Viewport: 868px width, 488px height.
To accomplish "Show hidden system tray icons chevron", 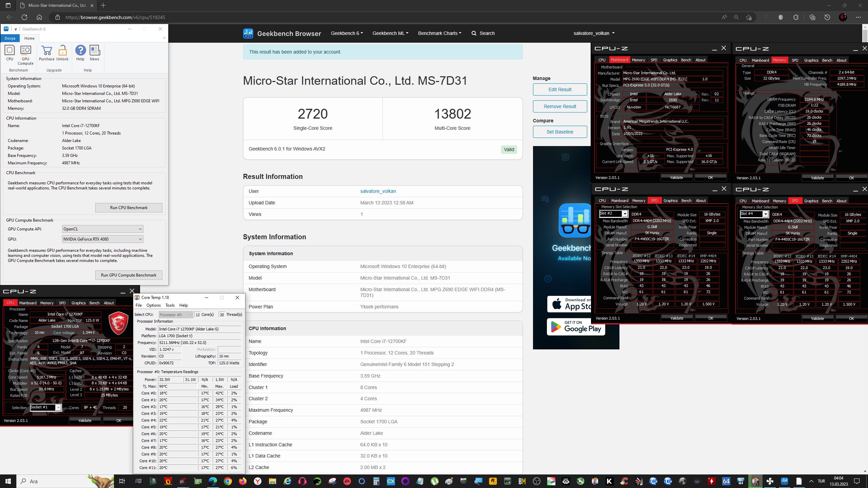I will (811, 481).
